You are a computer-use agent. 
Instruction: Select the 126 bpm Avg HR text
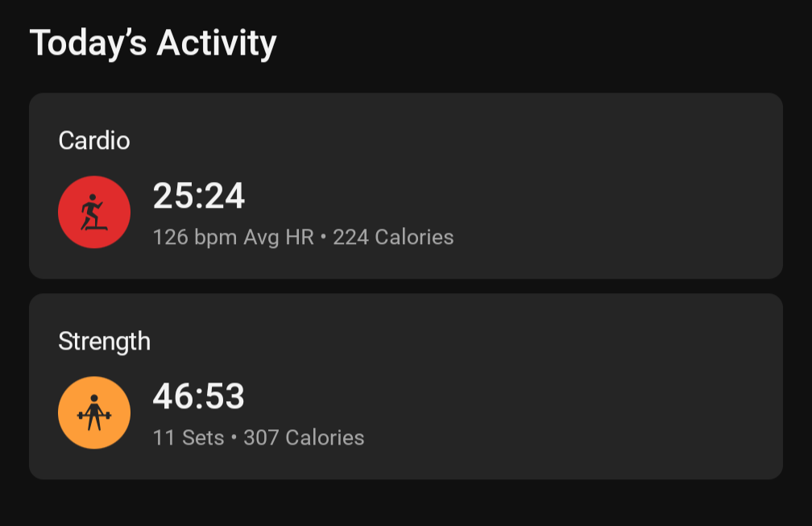pos(234,238)
